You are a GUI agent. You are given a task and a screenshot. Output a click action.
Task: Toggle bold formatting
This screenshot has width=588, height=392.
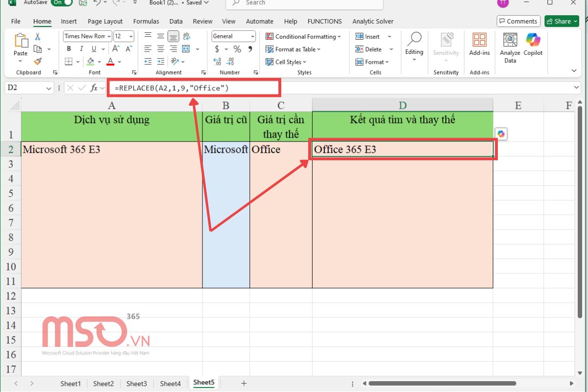coord(69,49)
